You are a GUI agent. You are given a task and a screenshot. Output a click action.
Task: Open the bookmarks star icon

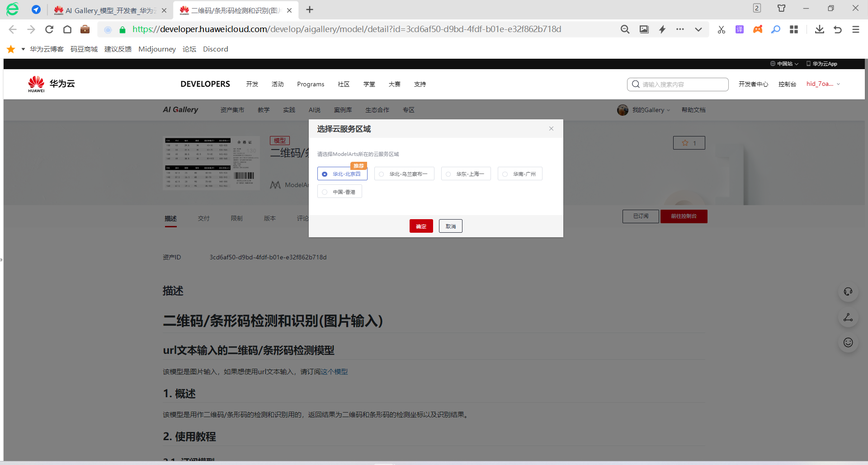click(x=11, y=49)
